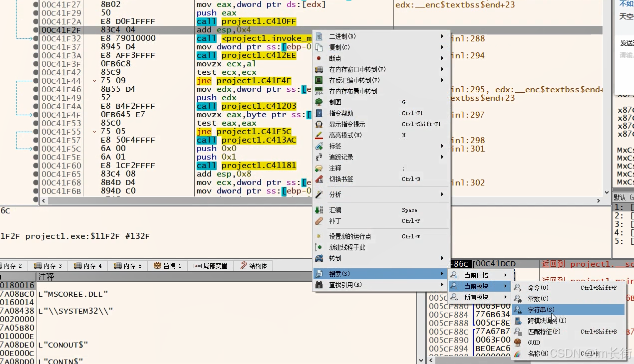
Task: Click the magnifier icon beside 搜索(S)
Action: (x=319, y=274)
